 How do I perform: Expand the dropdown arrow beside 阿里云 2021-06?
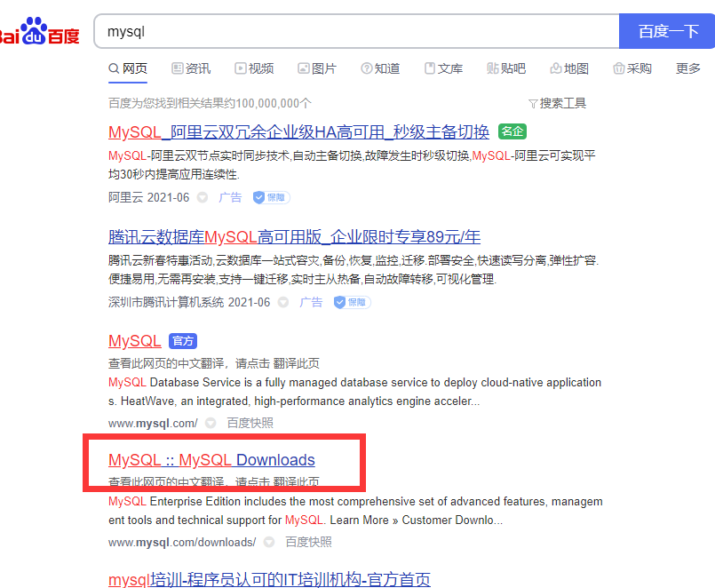[x=203, y=197]
